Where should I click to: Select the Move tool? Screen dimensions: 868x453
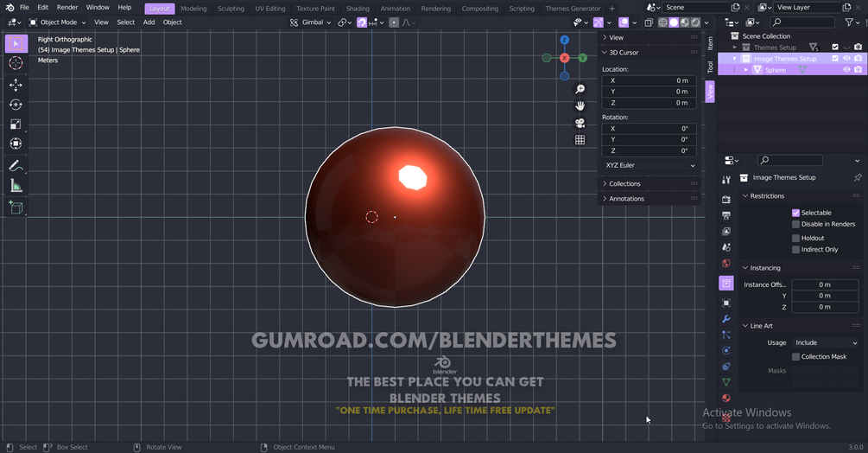pyautogui.click(x=16, y=85)
